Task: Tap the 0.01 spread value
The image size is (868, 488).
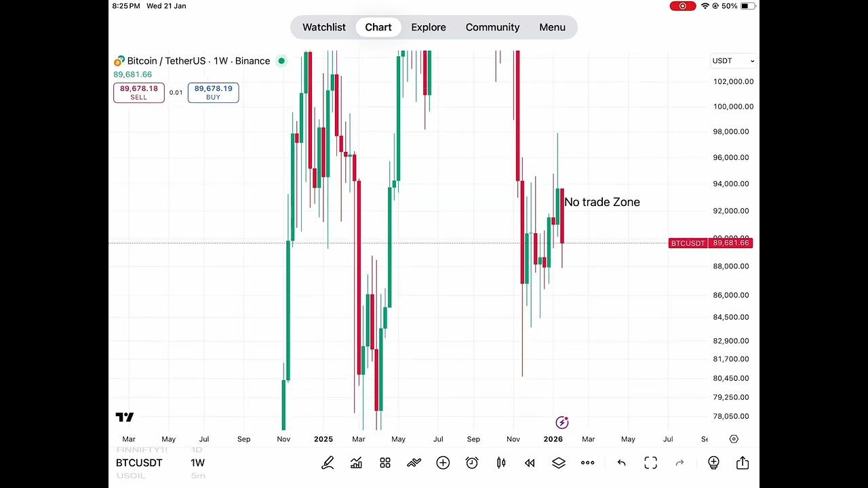Action: pos(176,93)
